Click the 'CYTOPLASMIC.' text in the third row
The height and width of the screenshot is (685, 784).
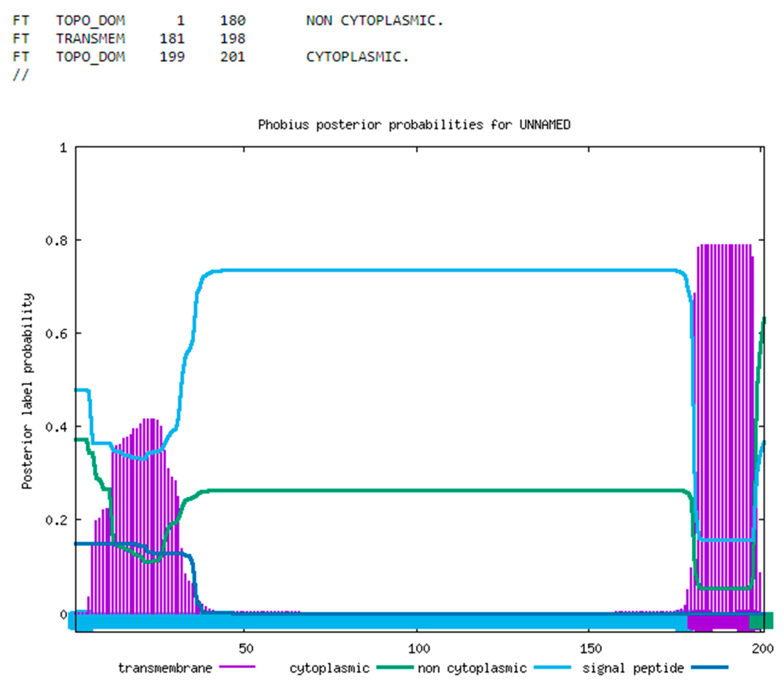(x=357, y=57)
